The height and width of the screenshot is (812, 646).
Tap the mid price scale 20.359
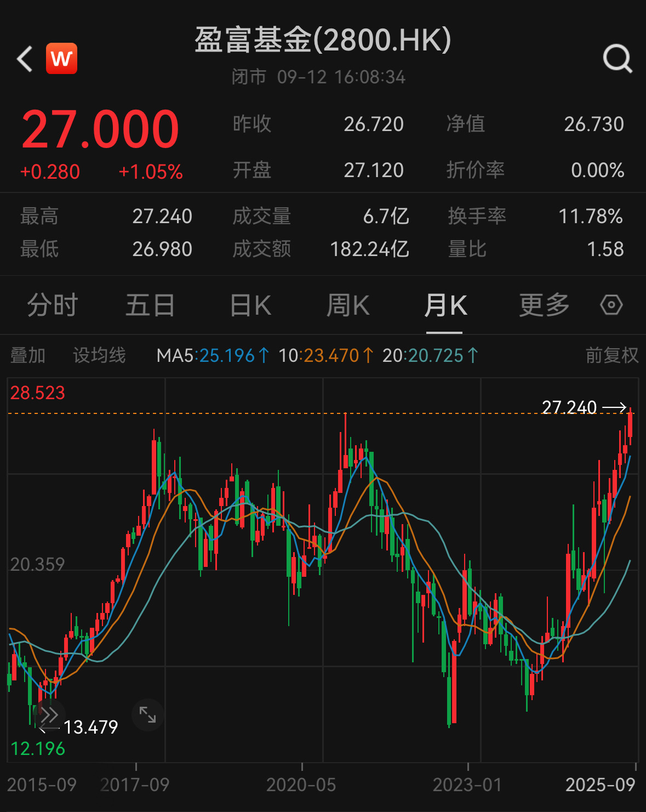point(37,564)
